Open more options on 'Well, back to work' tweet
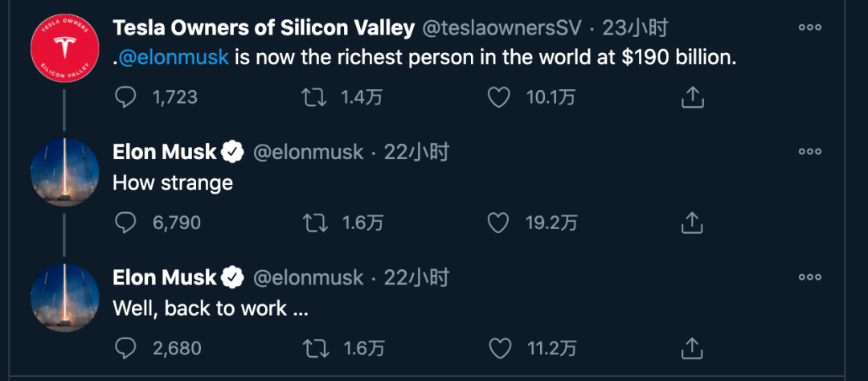 pos(810,277)
